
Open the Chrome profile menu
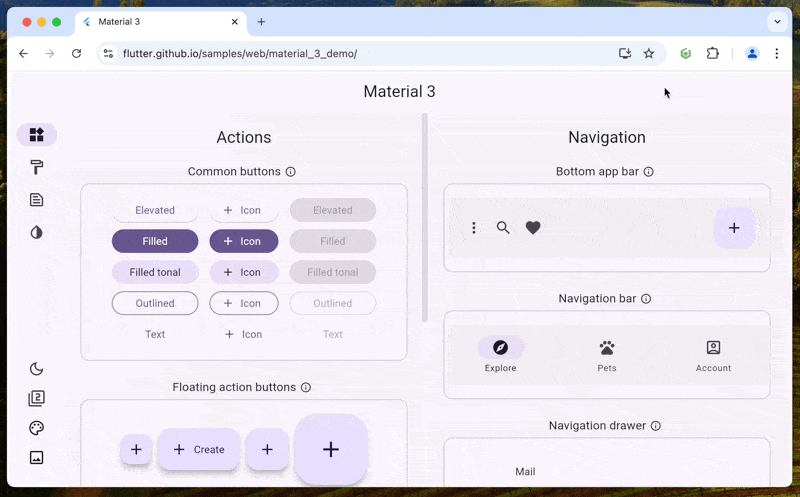click(x=752, y=54)
